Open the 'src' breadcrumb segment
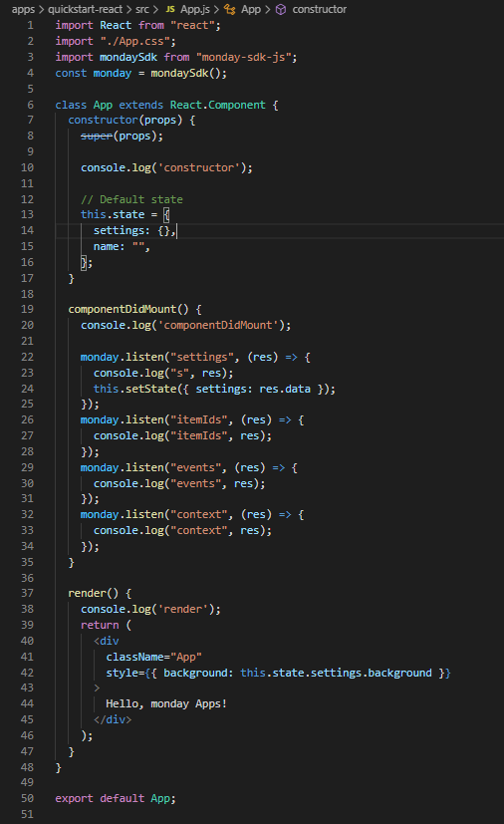Image resolution: width=504 pixels, height=824 pixels. tap(141, 9)
